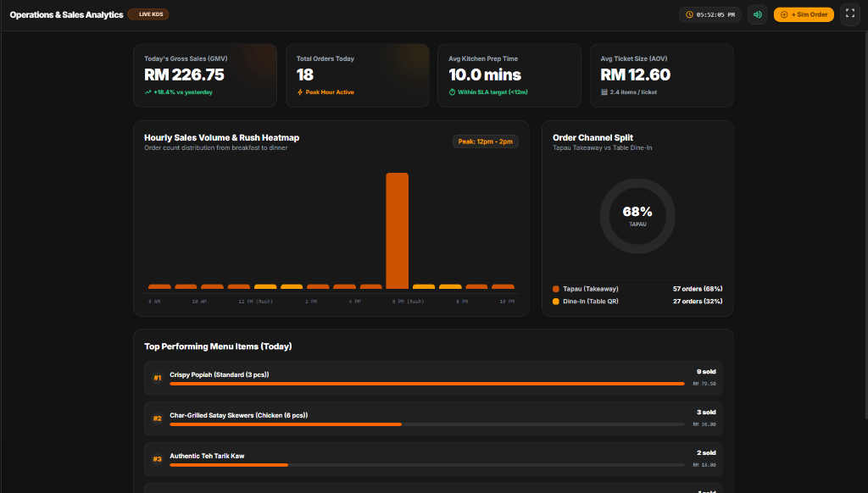868x493 pixels.
Task: Click the 9 sold count
Action: click(x=706, y=372)
